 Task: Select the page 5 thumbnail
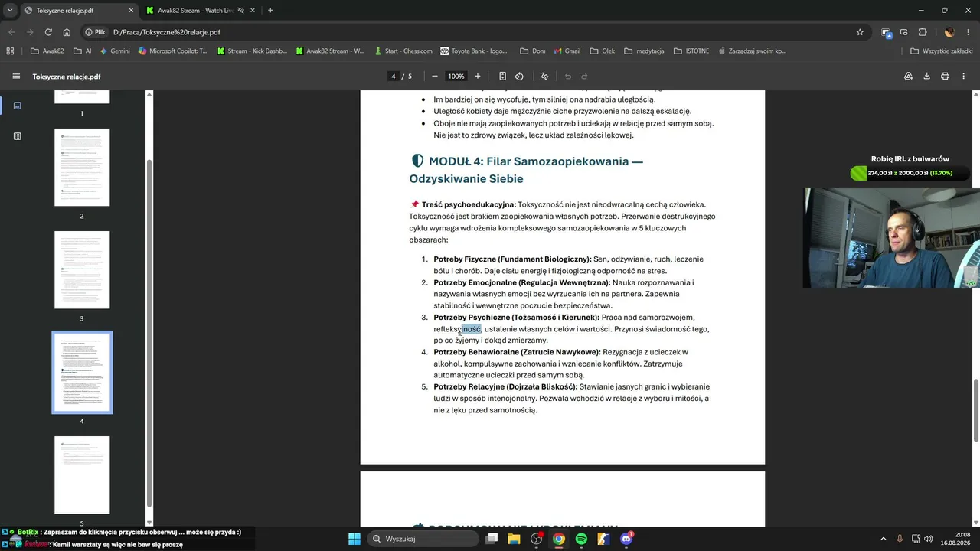(82, 474)
